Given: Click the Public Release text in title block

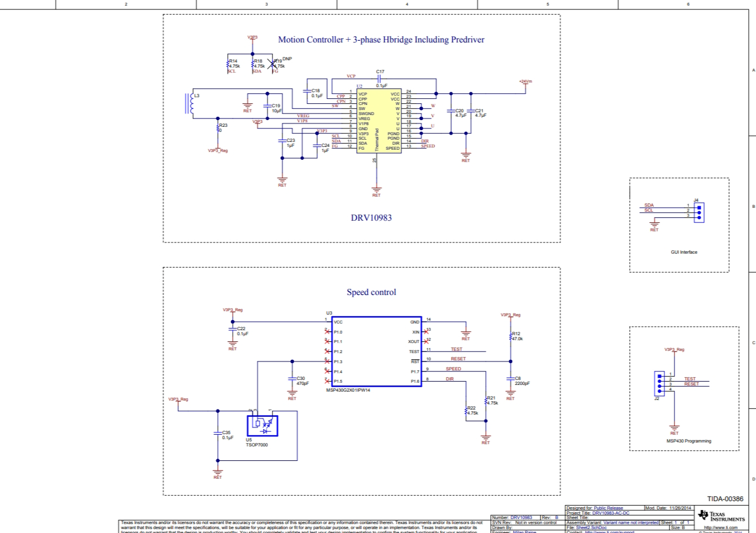Looking at the screenshot, I should pyautogui.click(x=608, y=508).
